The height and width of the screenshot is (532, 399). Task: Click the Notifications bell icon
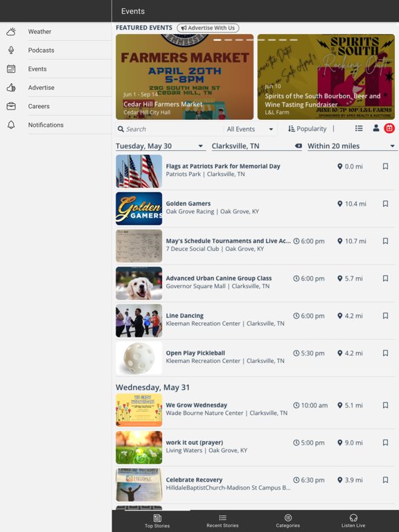(11, 125)
